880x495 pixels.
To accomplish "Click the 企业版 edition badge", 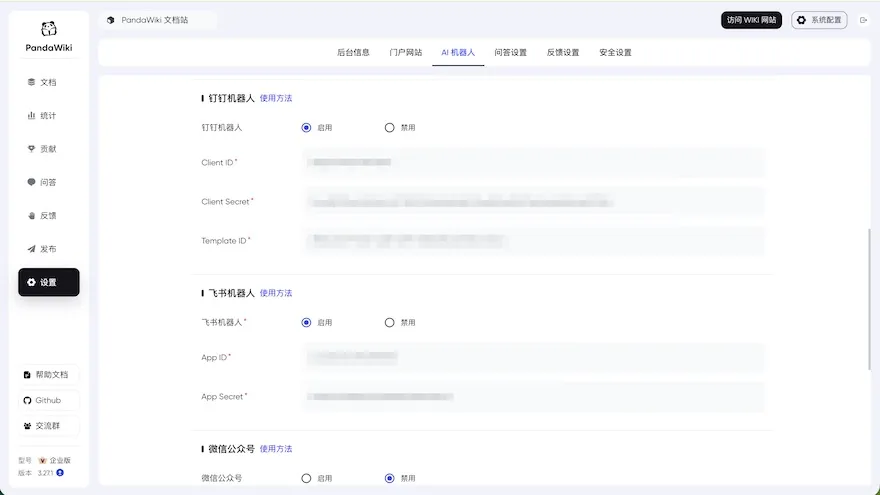I will pyautogui.click(x=54, y=460).
